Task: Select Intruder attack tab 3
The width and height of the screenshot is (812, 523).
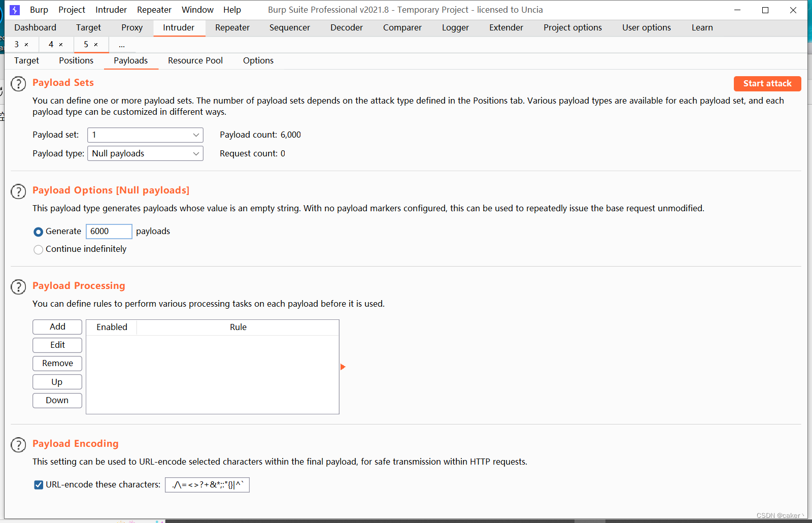Action: pos(16,45)
